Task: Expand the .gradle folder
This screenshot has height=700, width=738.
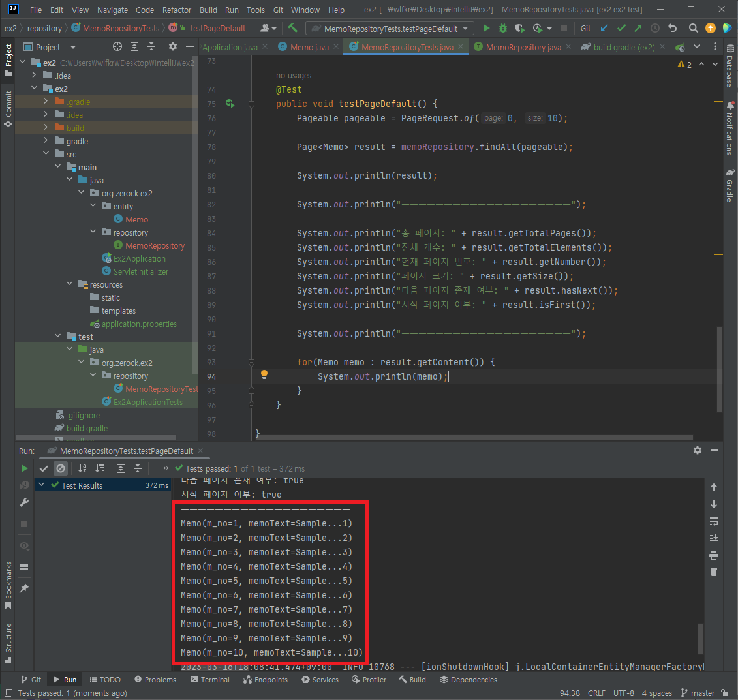Action: 46,102
